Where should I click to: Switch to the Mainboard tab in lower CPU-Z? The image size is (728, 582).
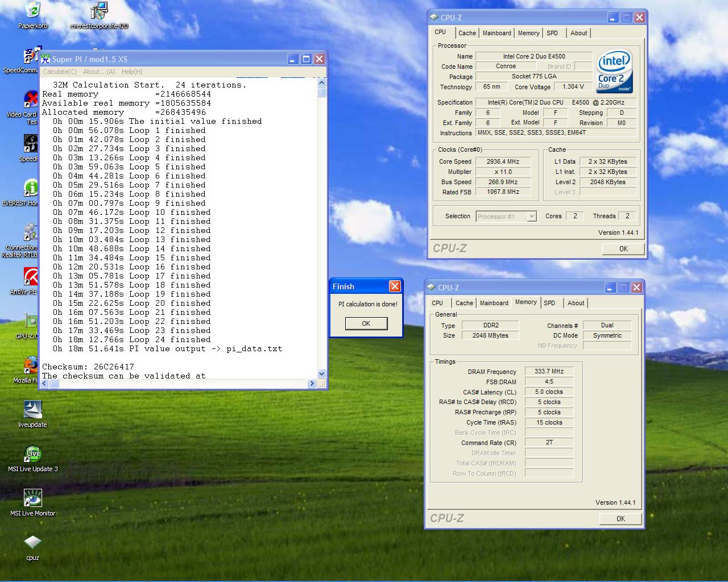[494, 303]
